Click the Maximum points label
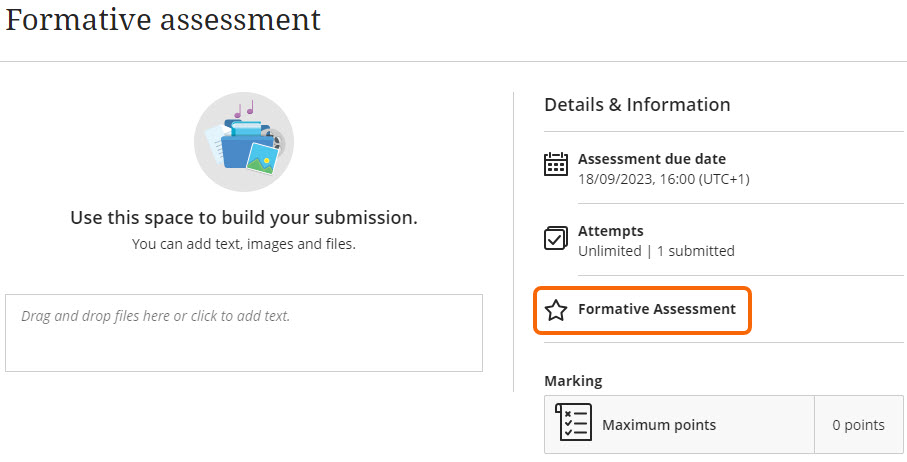The image size is (907, 462). (x=659, y=425)
